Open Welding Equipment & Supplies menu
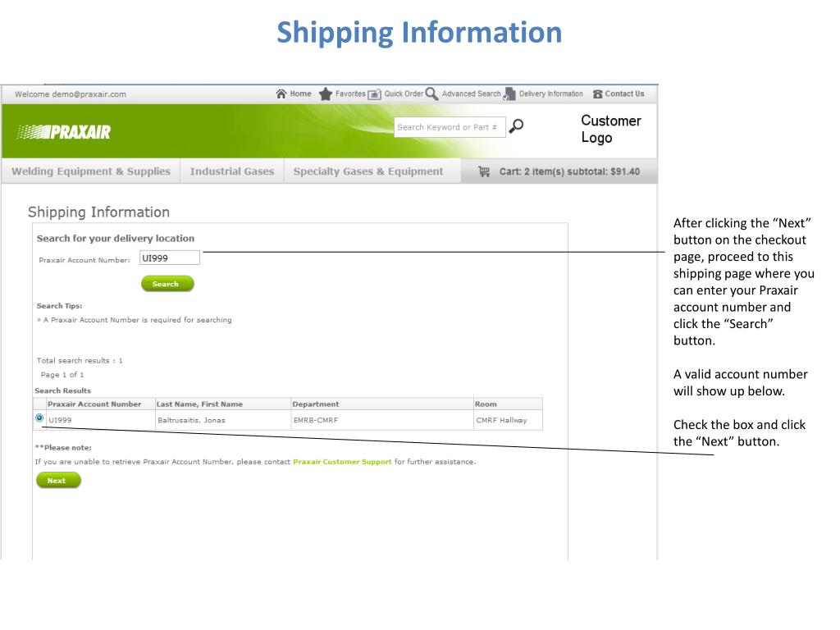This screenshot has height=630, width=840. [x=91, y=171]
